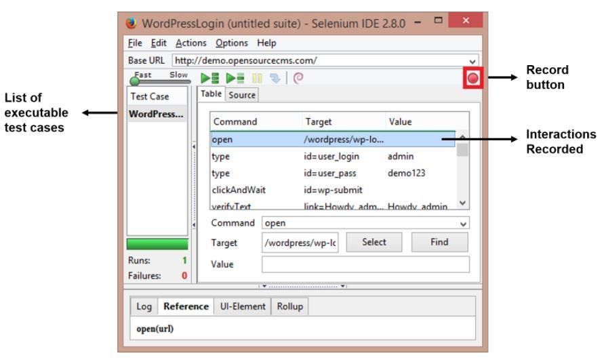602x364 pixels.
Task: Click the table scrollbar down arrow
Action: pyautogui.click(x=462, y=203)
